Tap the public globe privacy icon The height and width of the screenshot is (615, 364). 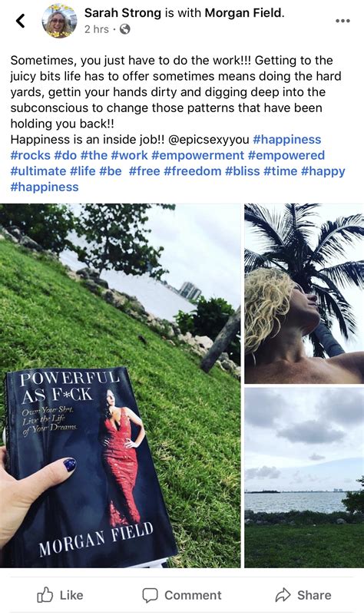(x=124, y=29)
